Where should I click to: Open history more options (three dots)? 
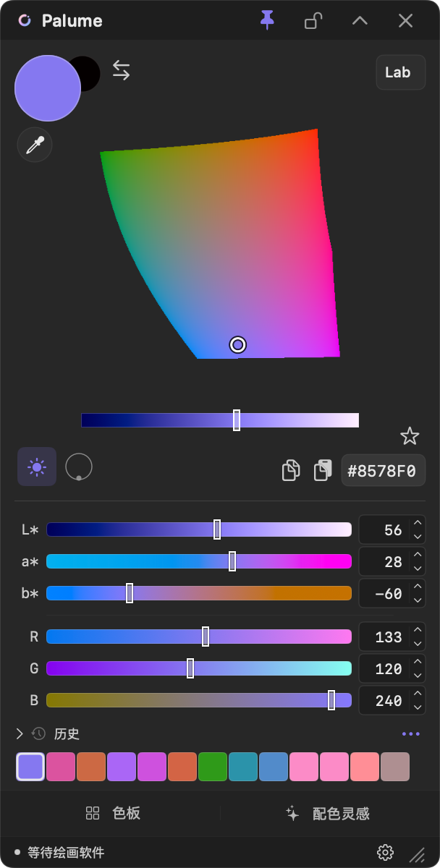(411, 733)
